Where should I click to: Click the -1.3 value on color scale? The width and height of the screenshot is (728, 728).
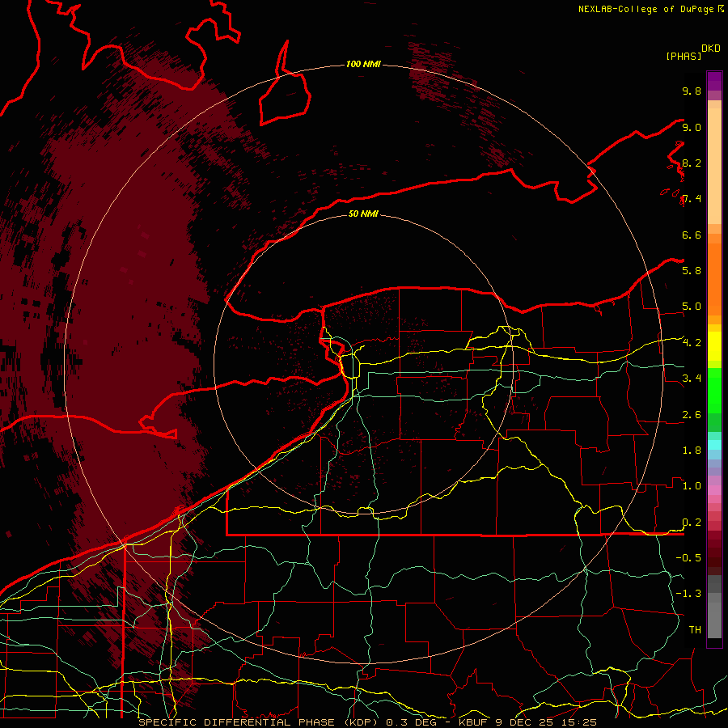[x=688, y=594]
